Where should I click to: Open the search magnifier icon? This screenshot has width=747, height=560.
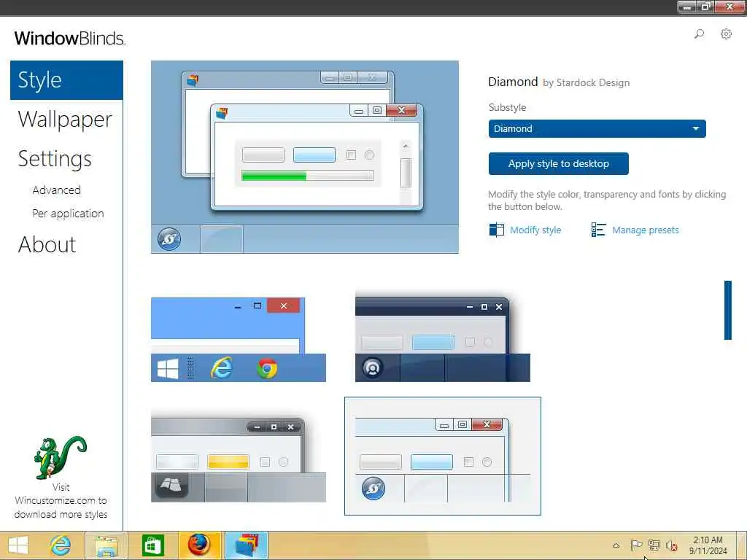[x=699, y=34]
